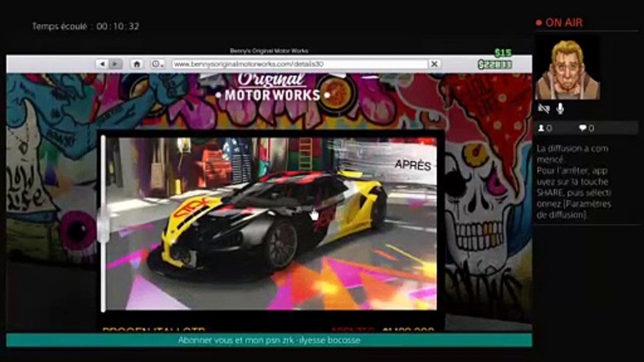Click the Original Motor Works logo

272,87
